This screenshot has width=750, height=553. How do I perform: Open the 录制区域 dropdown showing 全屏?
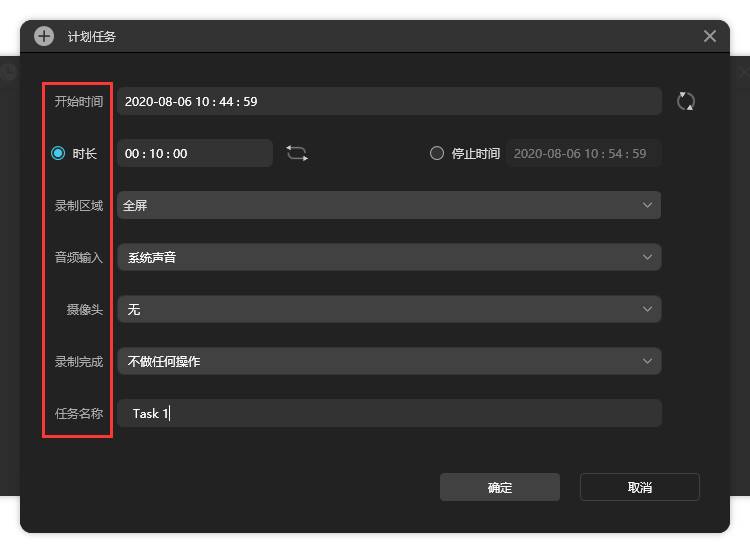pyautogui.click(x=389, y=205)
